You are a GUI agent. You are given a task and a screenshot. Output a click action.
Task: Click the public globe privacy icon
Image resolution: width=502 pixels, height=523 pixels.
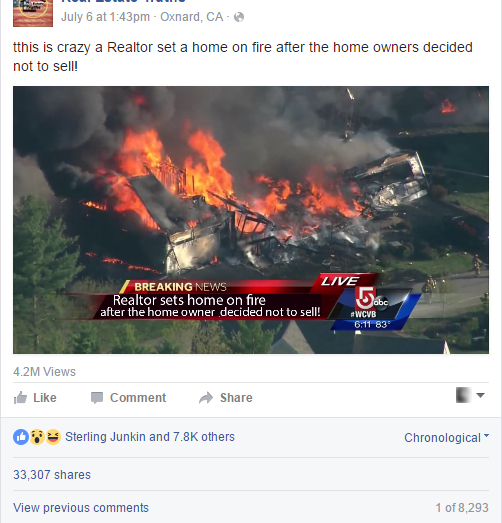click(239, 17)
